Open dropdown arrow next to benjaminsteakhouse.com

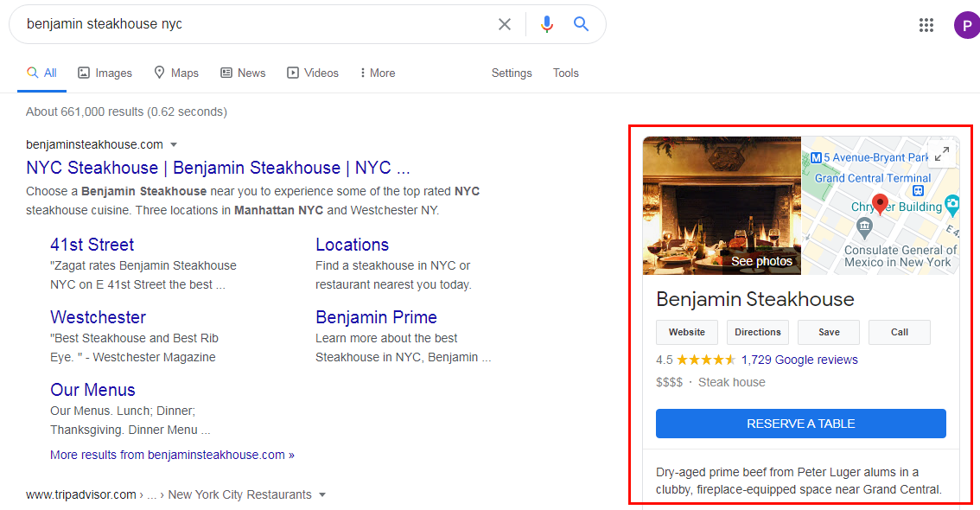click(174, 145)
